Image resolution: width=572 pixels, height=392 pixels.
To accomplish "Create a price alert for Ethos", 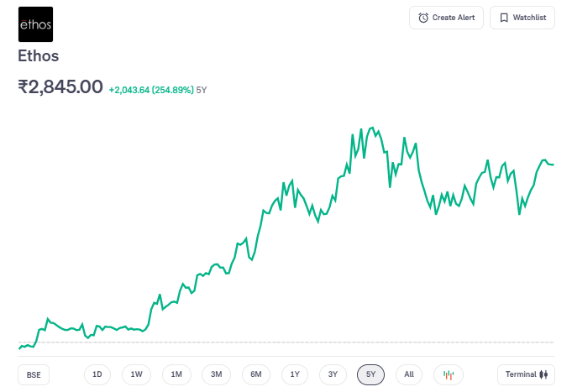I will (x=446, y=18).
